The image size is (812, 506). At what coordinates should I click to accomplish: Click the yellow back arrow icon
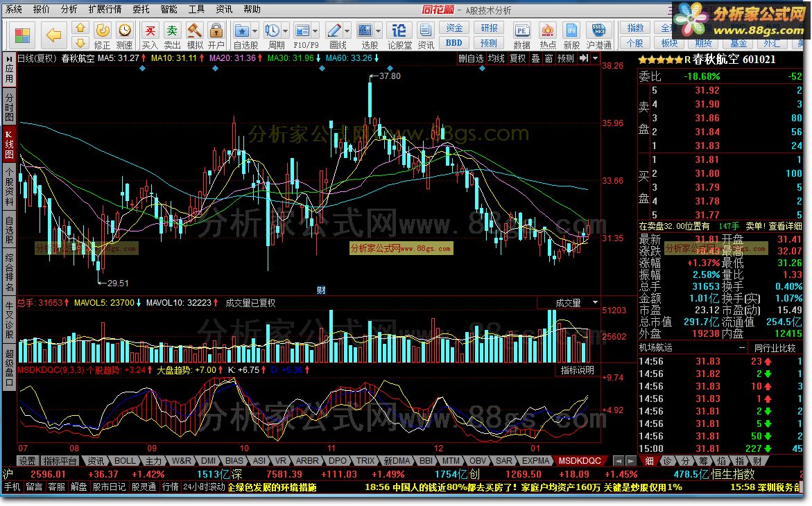[x=53, y=35]
